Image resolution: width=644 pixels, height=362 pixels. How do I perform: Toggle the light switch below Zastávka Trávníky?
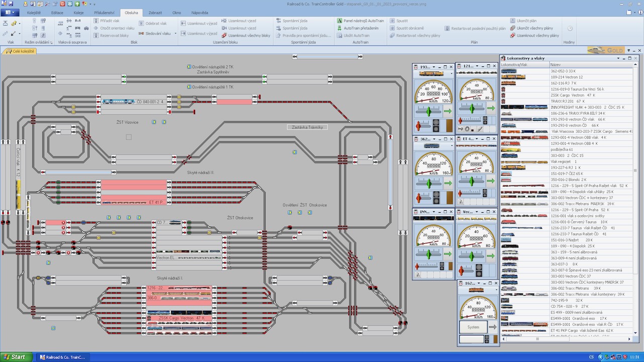[x=295, y=152]
